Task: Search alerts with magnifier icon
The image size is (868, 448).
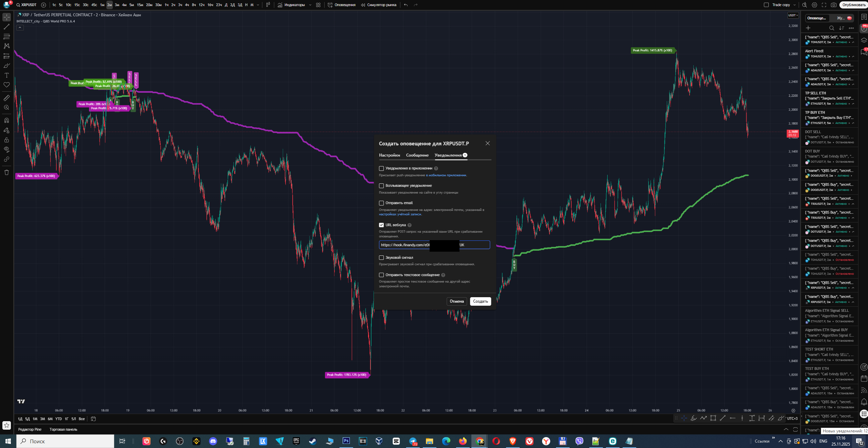Action: point(831,28)
